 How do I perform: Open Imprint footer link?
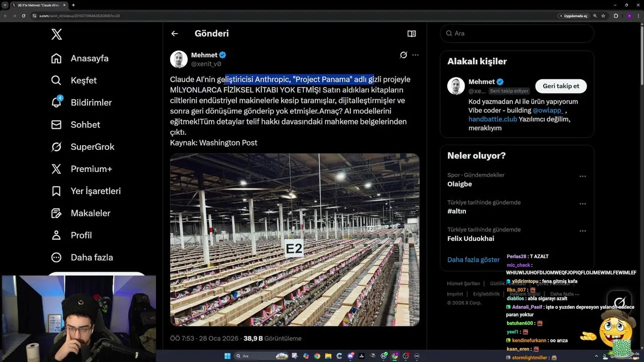pos(455,294)
